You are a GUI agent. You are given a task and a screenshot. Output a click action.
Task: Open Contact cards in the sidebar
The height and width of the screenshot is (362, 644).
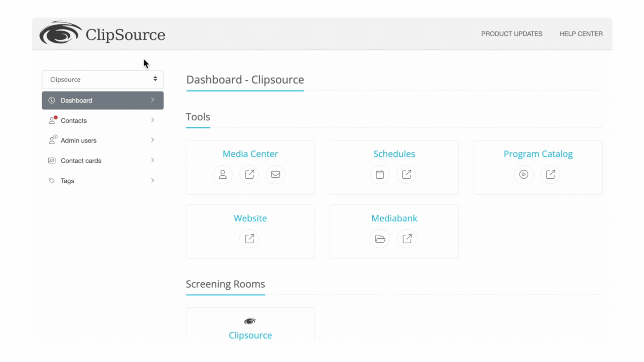pyautogui.click(x=103, y=161)
